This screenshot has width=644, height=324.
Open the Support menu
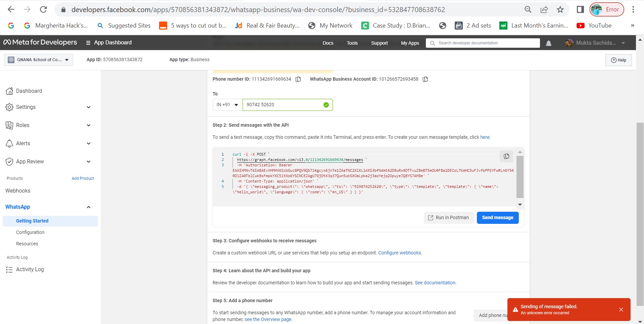[379, 43]
